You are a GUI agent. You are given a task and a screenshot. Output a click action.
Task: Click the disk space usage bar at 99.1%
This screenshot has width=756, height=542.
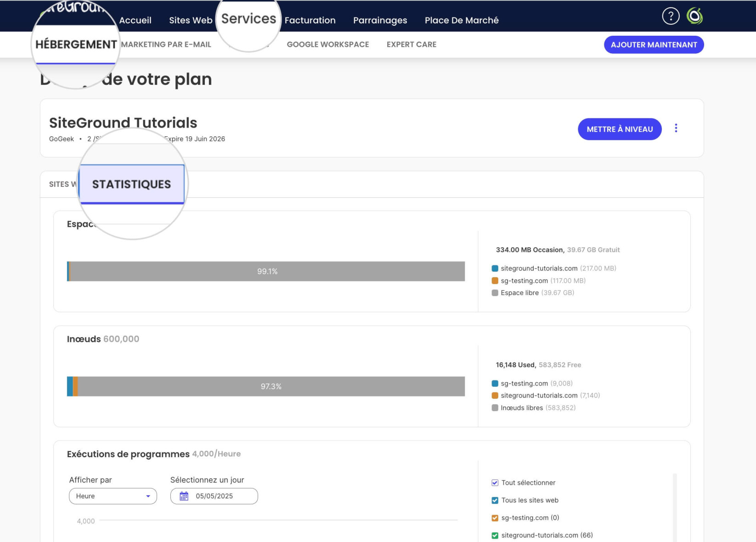pyautogui.click(x=266, y=271)
